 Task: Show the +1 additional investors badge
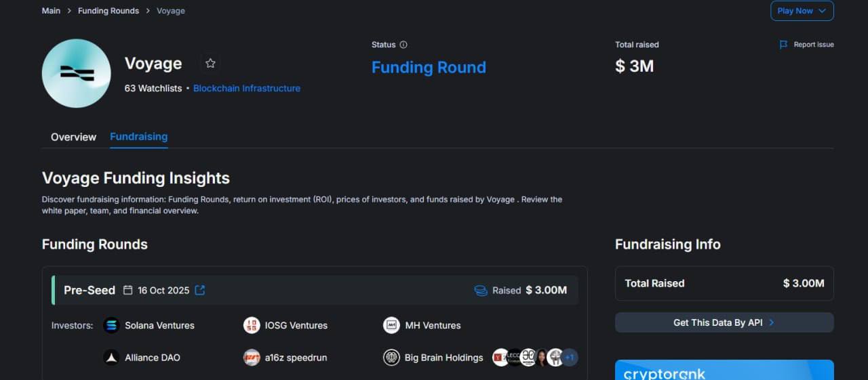tap(570, 358)
